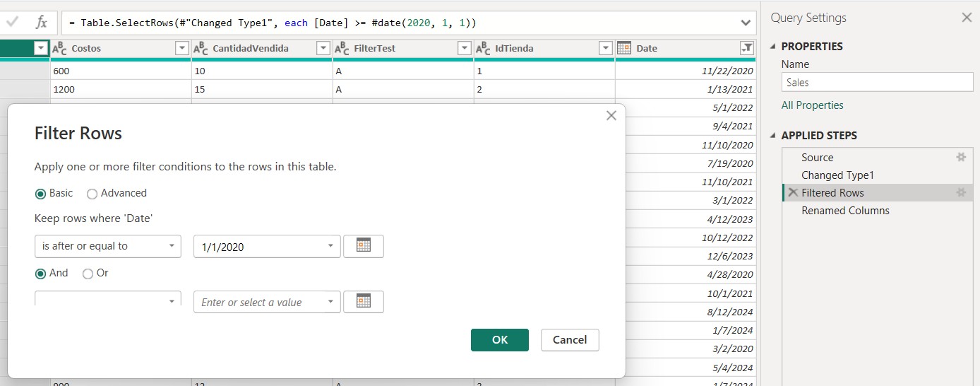Select the Renamed Columns applied step
980x386 pixels.
click(845, 211)
